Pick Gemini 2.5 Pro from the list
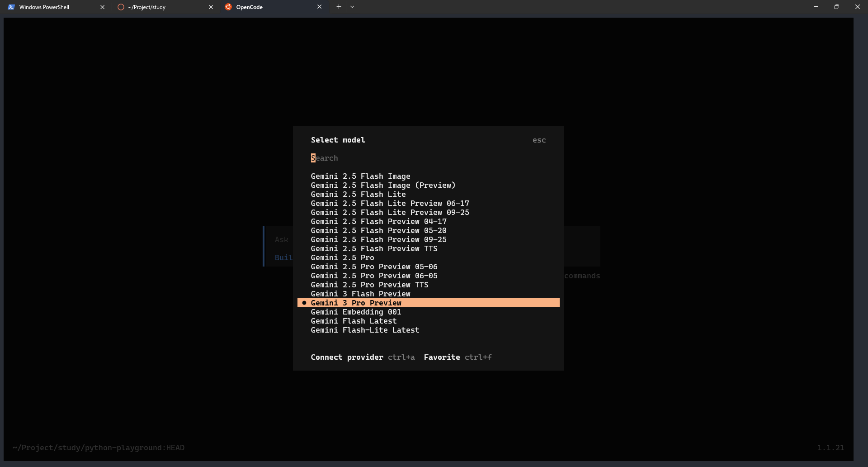The height and width of the screenshot is (467, 868). click(342, 257)
